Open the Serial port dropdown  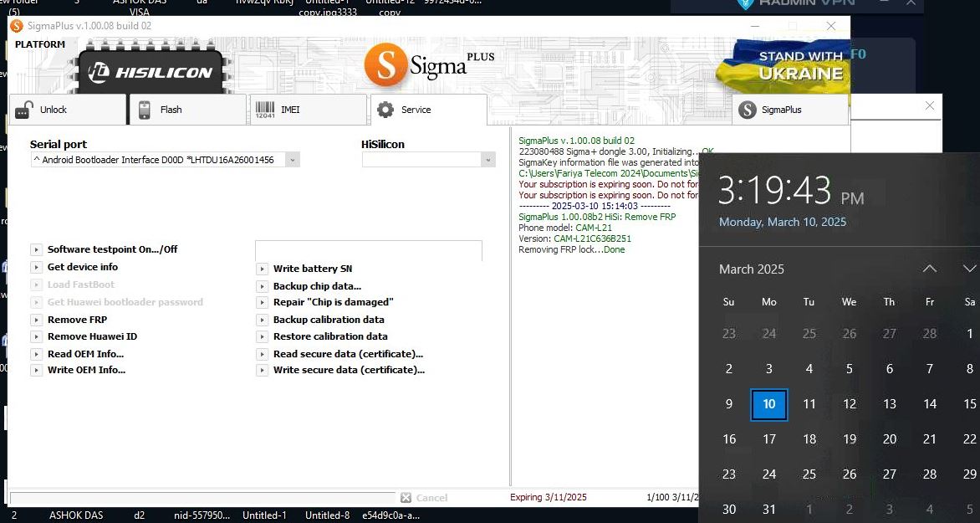coord(291,160)
